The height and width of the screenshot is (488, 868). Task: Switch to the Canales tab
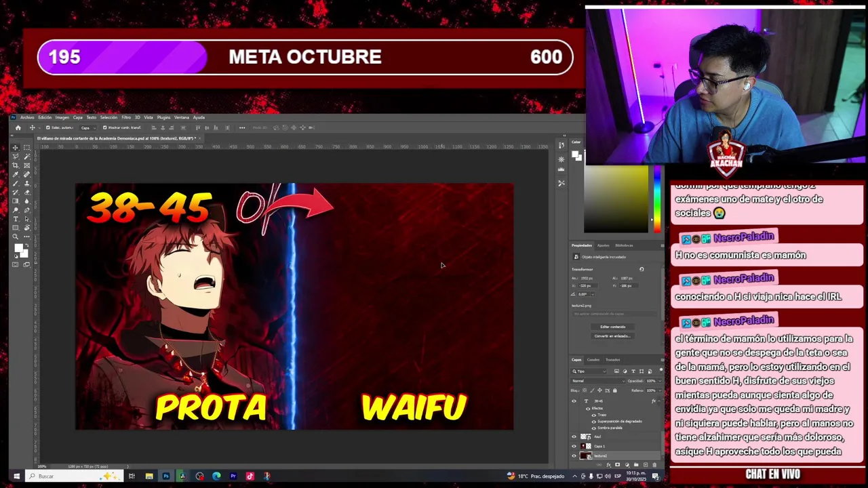click(x=593, y=360)
